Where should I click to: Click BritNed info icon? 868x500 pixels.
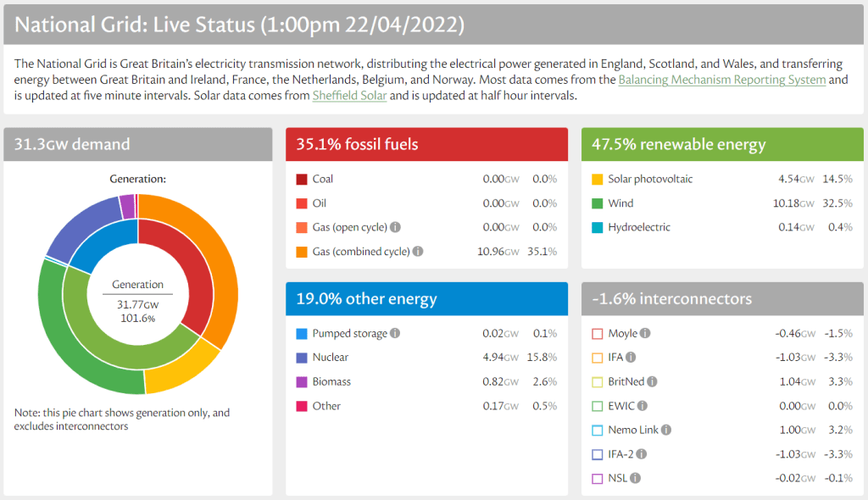click(x=652, y=382)
